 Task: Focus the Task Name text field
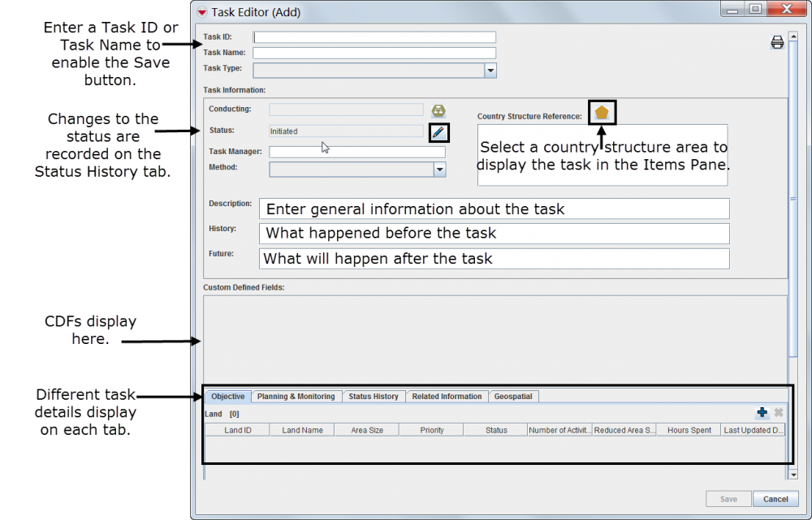pyautogui.click(x=374, y=53)
